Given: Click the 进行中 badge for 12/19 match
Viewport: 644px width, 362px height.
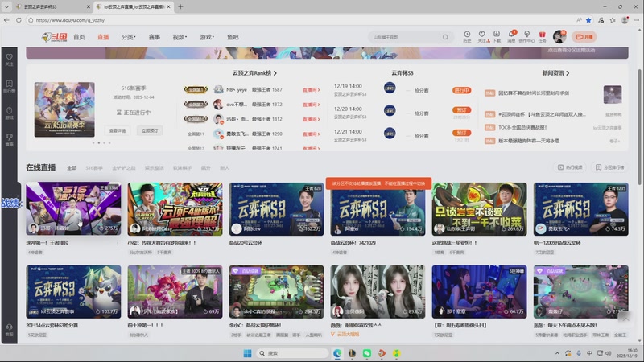Looking at the screenshot, I should (x=461, y=90).
